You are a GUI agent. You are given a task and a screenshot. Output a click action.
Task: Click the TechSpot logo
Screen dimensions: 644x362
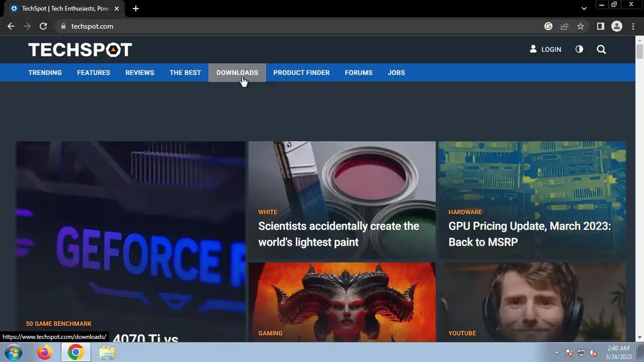pos(80,49)
